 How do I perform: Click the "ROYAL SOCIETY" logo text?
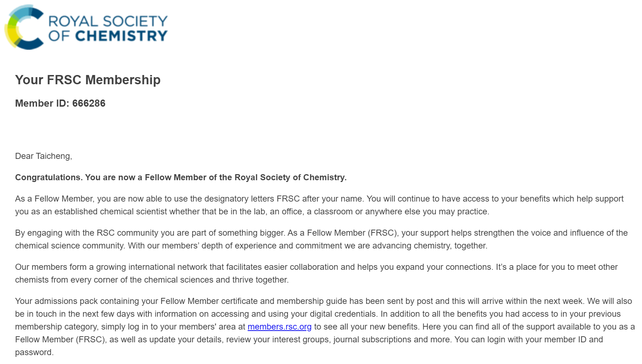108,21
